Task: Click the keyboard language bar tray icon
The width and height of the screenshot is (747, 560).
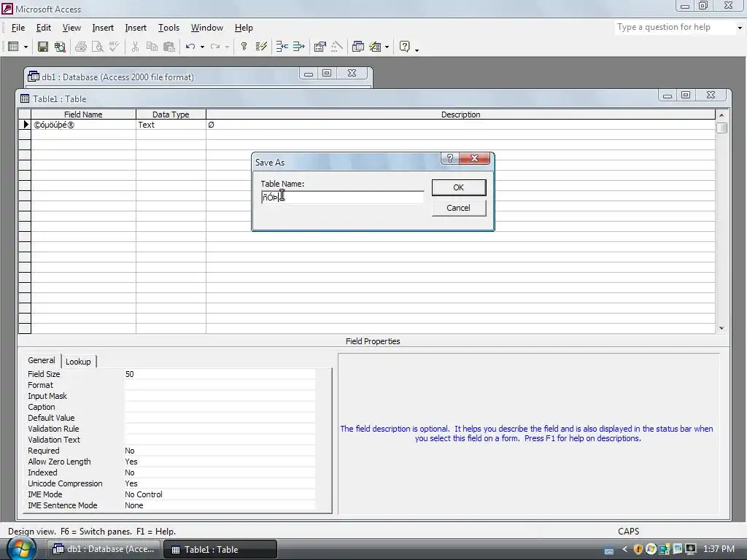Action: click(x=609, y=551)
